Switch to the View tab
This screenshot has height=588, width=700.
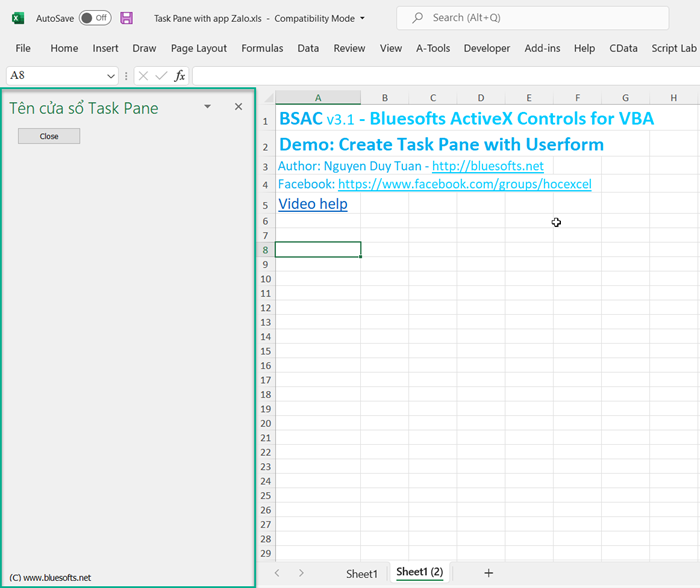click(x=391, y=48)
